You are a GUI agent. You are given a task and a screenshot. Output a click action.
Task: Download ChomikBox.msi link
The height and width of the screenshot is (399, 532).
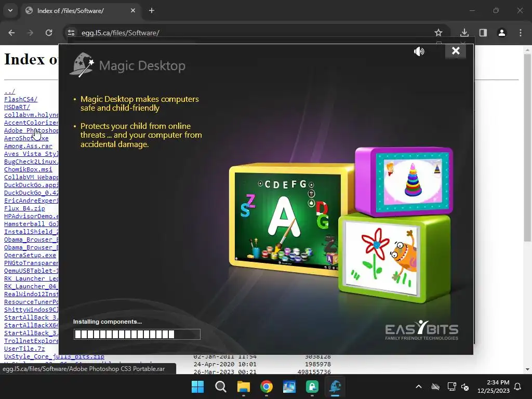tap(28, 169)
